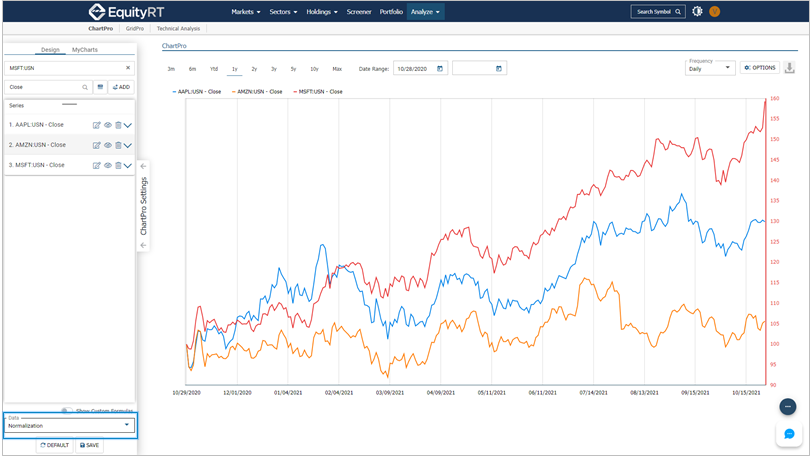
Task: Click the ADD series button
Action: 121,87
